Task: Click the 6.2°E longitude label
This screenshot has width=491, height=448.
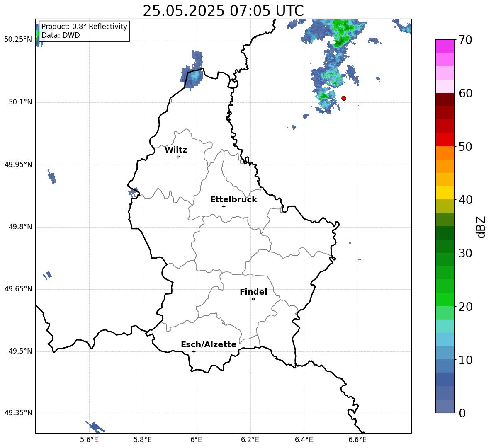Action: (x=250, y=440)
